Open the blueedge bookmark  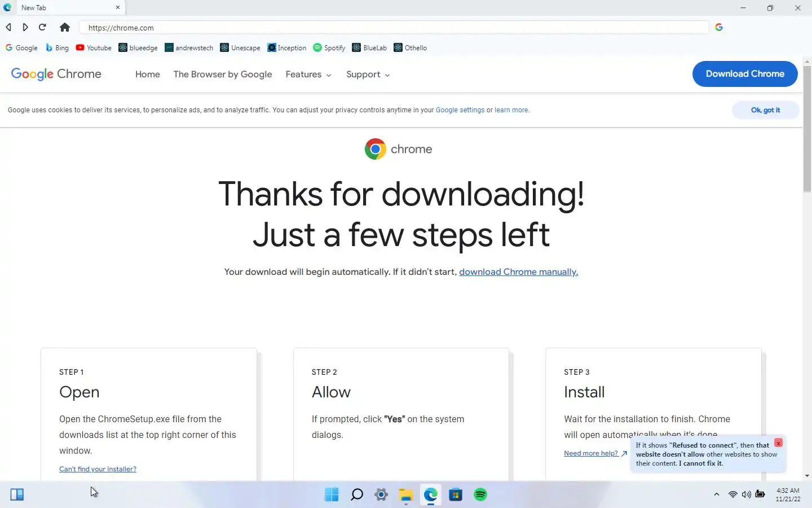138,48
